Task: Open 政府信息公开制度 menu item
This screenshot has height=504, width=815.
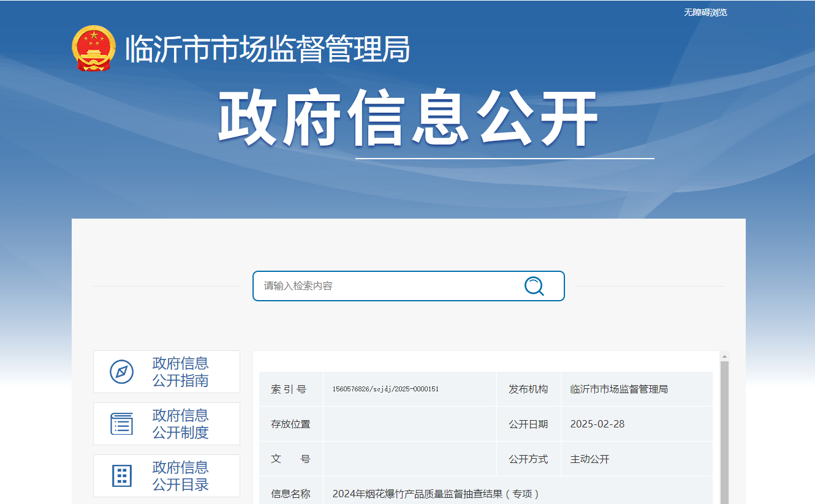Action: [x=180, y=424]
